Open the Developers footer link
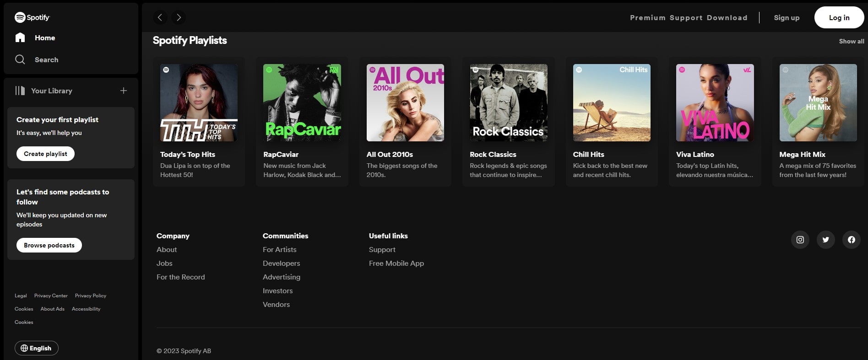Viewport: 868px width, 360px height. click(282, 263)
